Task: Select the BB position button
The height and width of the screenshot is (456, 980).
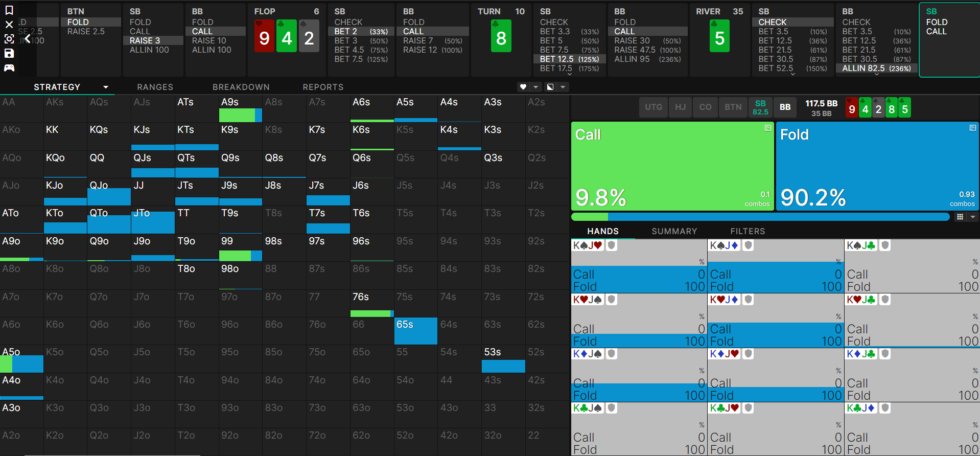Action: click(x=785, y=107)
